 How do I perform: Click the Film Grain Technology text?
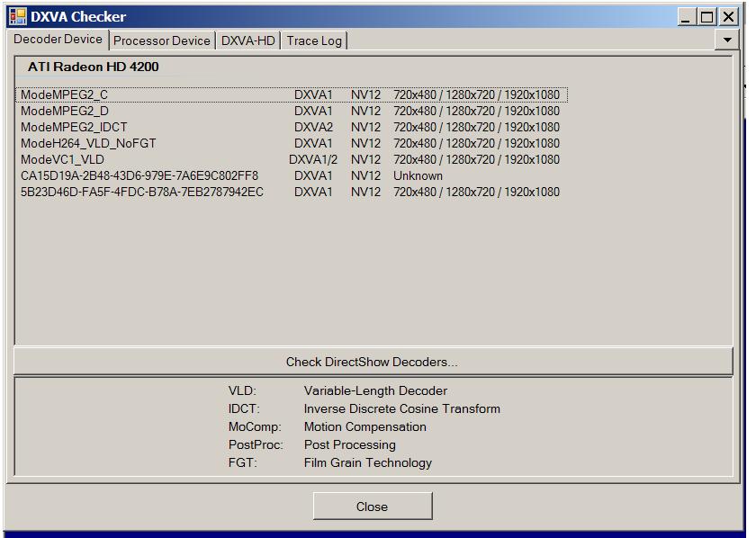click(x=368, y=462)
